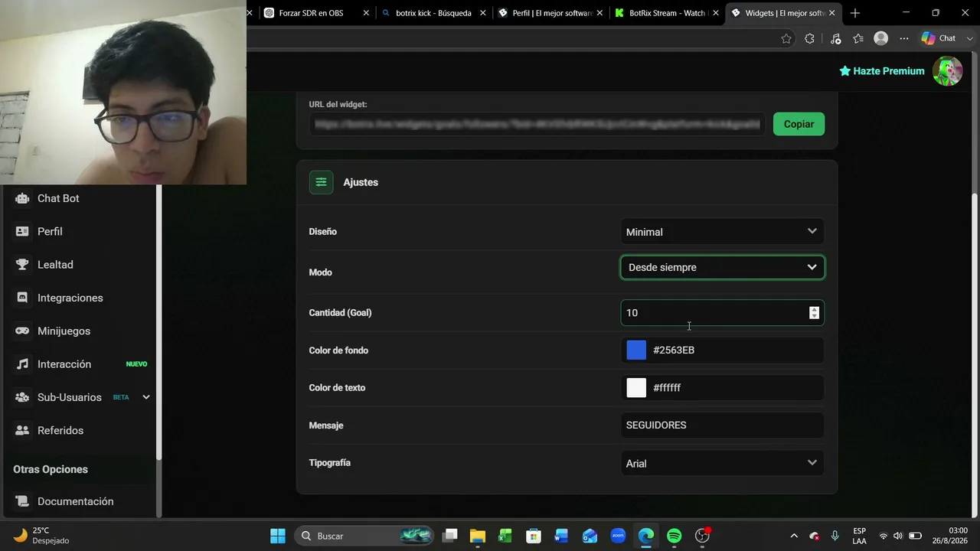Click the blurred widget URL field
The width and height of the screenshot is (980, 551).
(537, 124)
